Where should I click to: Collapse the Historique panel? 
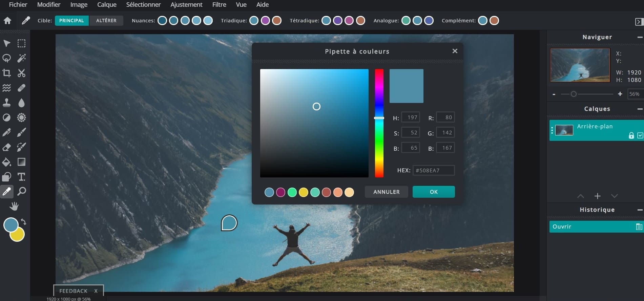[640, 210]
